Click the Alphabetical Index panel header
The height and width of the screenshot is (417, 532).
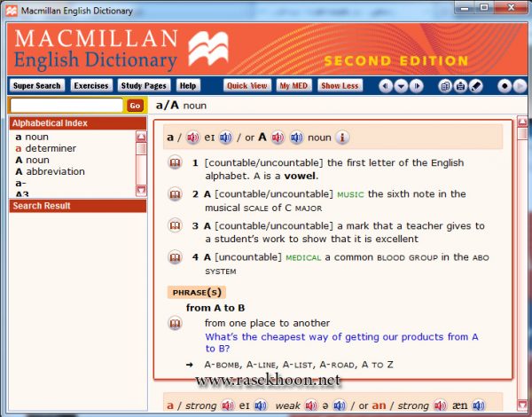tap(78, 123)
